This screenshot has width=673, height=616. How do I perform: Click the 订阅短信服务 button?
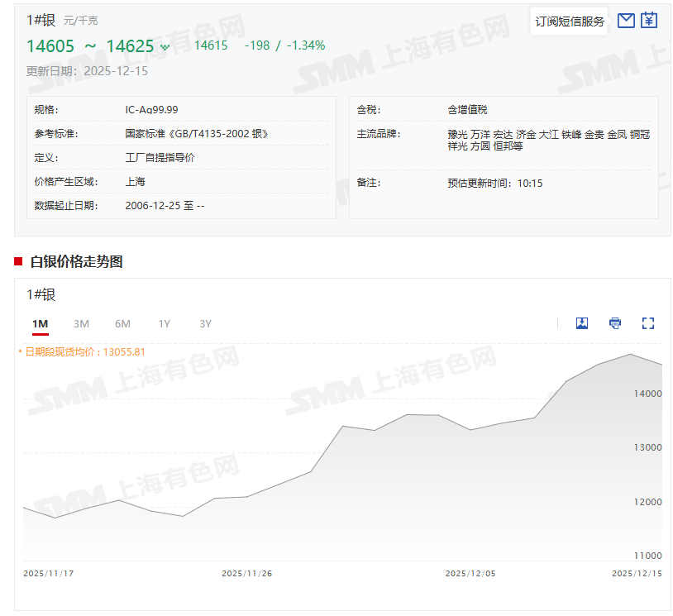tap(570, 21)
